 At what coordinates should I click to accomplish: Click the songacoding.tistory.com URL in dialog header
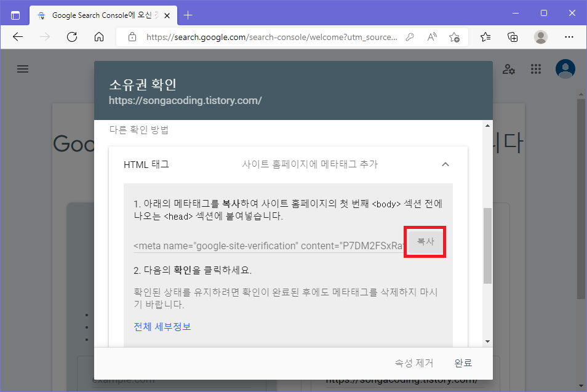[185, 101]
